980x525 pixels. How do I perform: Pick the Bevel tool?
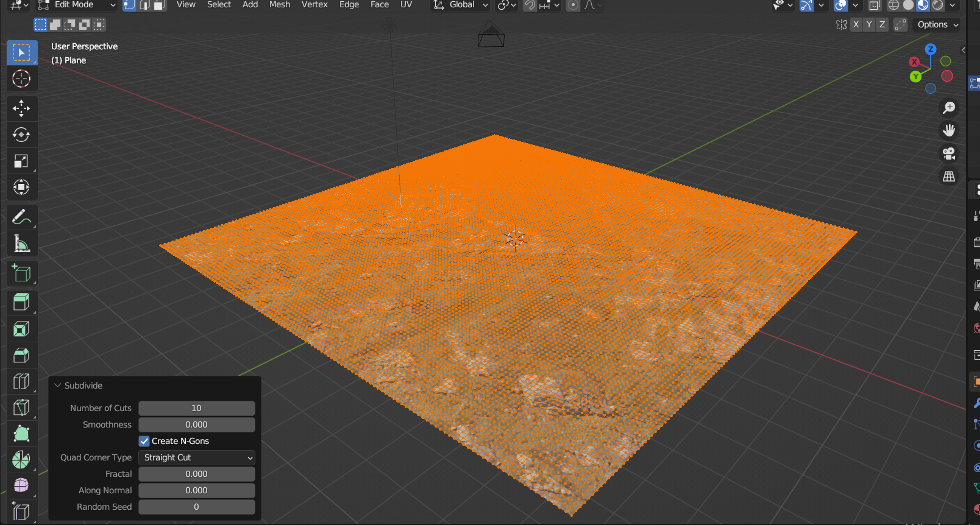pos(22,355)
